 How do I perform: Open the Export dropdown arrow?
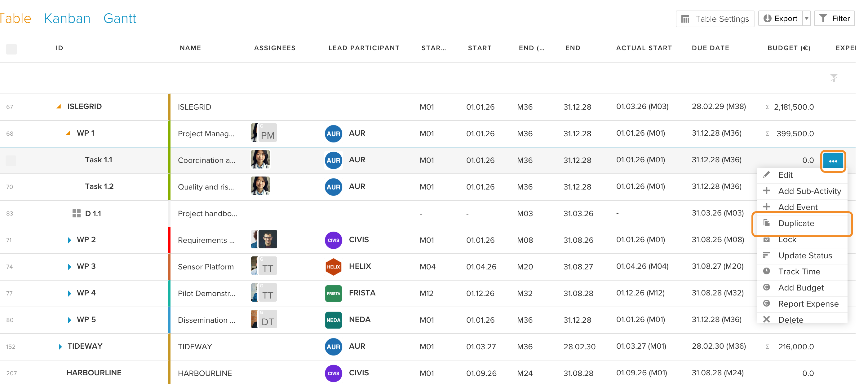pos(806,19)
